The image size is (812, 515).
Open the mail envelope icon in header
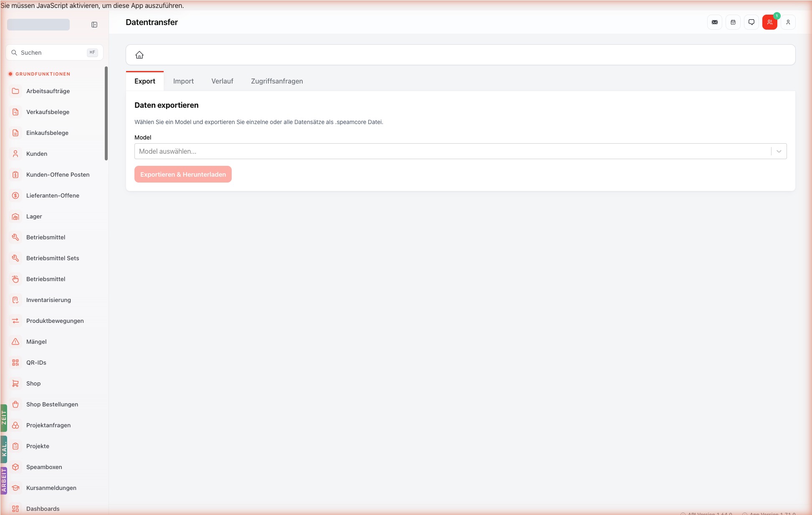click(x=715, y=22)
